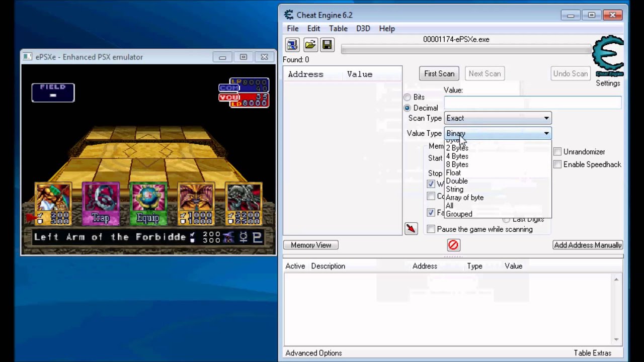Screen dimensions: 644x362
Task: Select the Decimal radio button
Action: 407,108
